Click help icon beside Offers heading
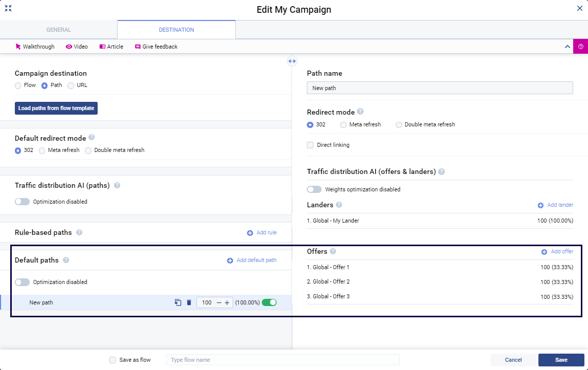Image resolution: width=588 pixels, height=370 pixels. pyautogui.click(x=333, y=251)
